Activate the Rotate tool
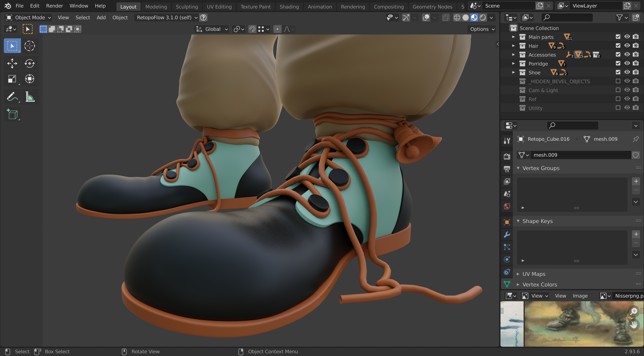This screenshot has width=644, height=356. click(x=30, y=63)
